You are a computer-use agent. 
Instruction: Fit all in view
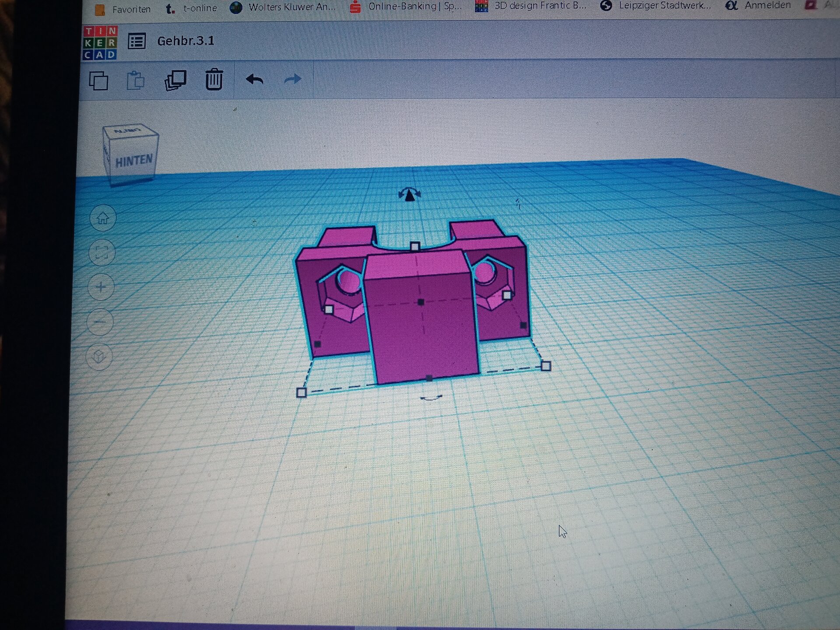101,252
